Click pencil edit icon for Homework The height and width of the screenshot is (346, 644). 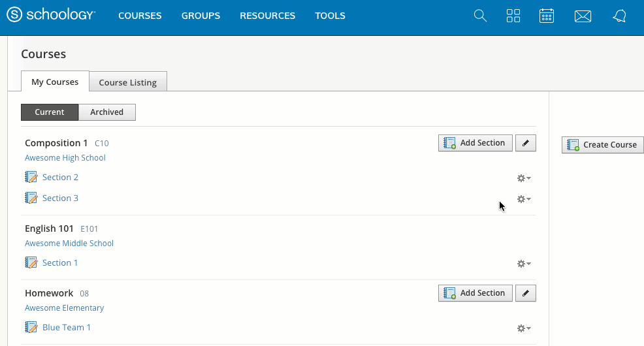pos(525,293)
